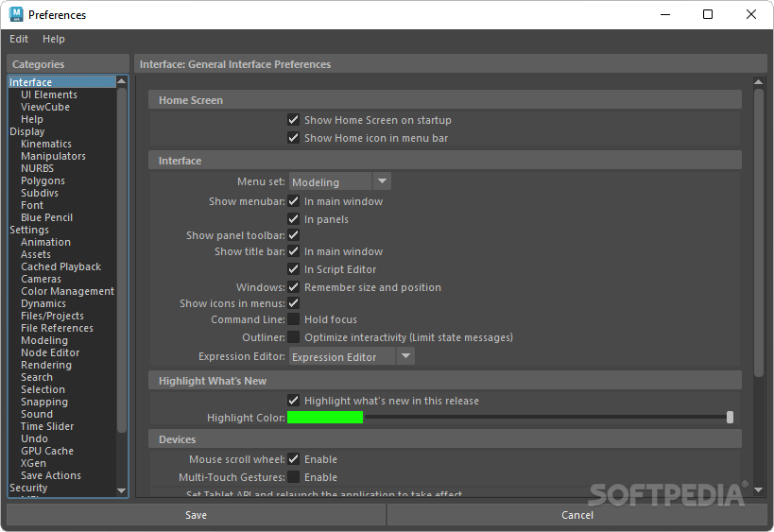Click Categories list scroll up arrow
Screen dimensions: 774x532
click(x=121, y=81)
